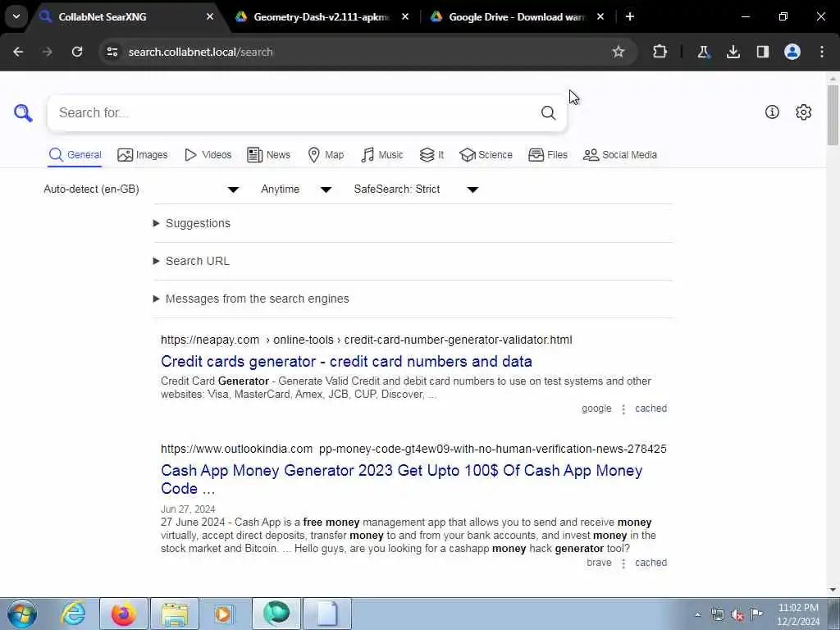Select the Social Media search category

[x=620, y=155]
